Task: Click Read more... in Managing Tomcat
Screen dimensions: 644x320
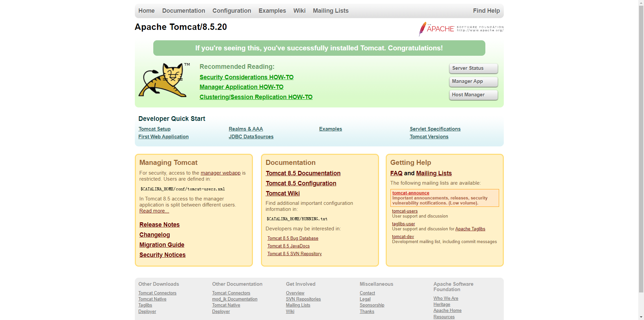Action: click(x=154, y=211)
